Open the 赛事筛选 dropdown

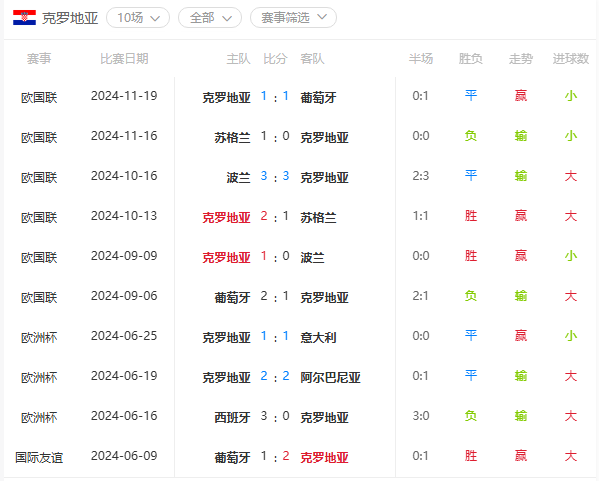tap(293, 18)
